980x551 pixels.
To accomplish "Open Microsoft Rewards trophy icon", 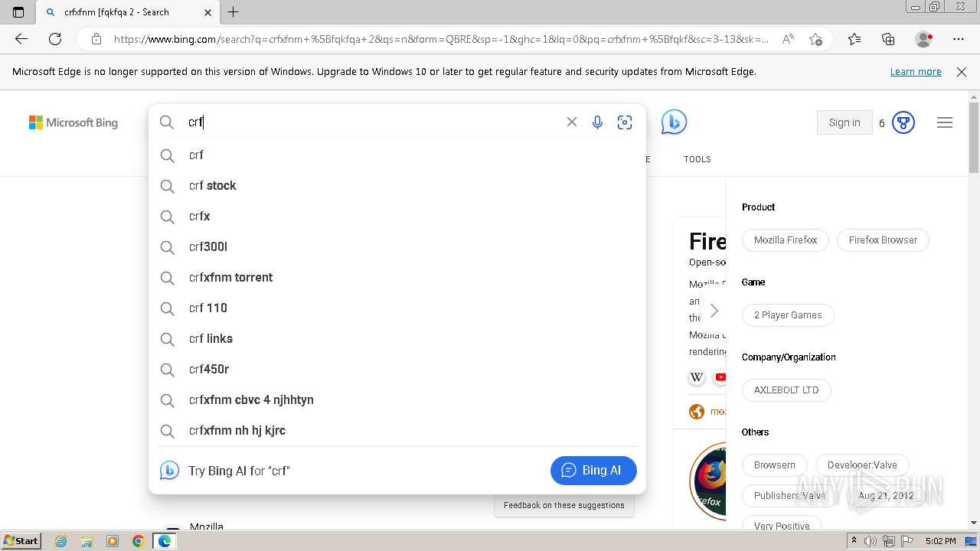I will point(903,122).
